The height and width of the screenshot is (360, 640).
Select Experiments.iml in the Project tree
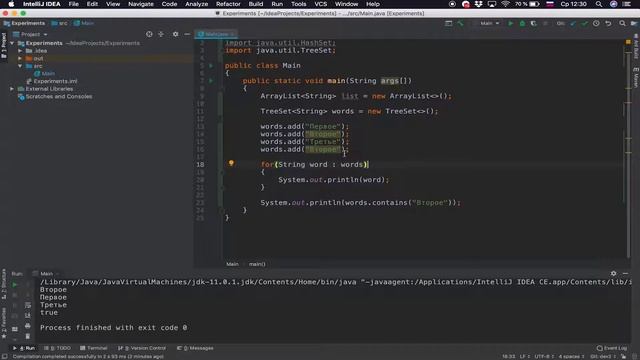[x=52, y=81]
